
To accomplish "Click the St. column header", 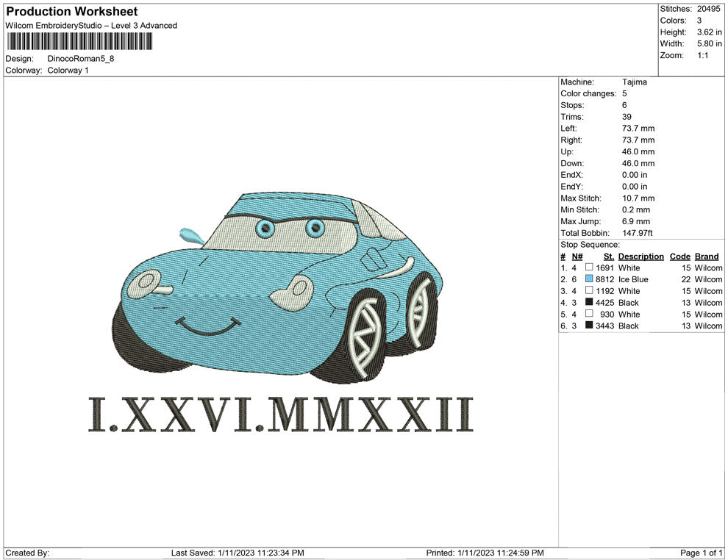I will coord(608,256).
